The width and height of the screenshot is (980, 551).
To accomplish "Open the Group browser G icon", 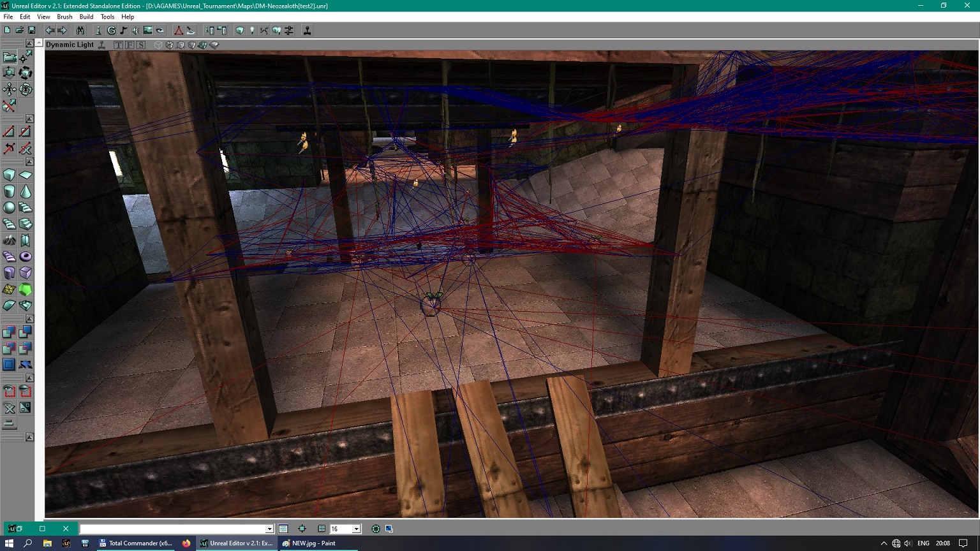I will pyautogui.click(x=111, y=30).
